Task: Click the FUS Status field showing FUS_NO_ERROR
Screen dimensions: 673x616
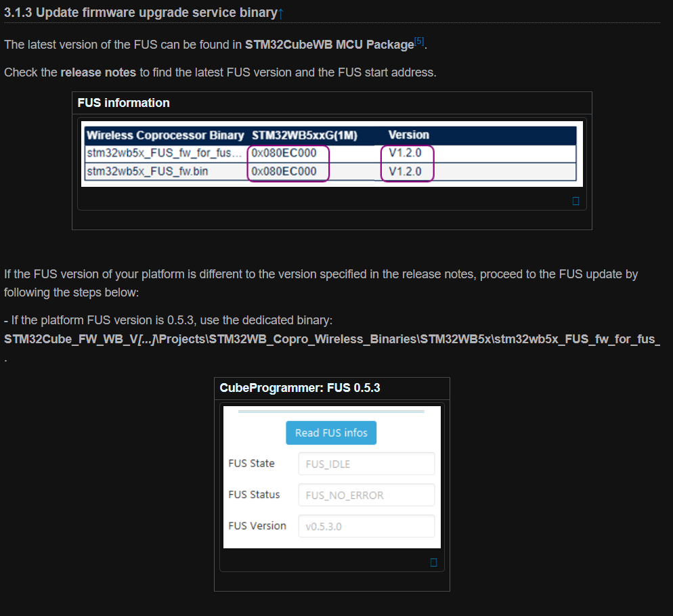Action: pos(366,495)
